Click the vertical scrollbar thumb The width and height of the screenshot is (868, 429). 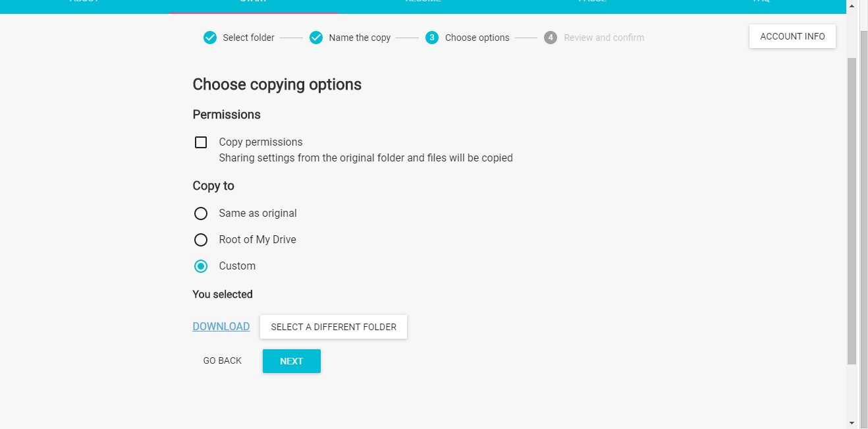click(x=852, y=211)
